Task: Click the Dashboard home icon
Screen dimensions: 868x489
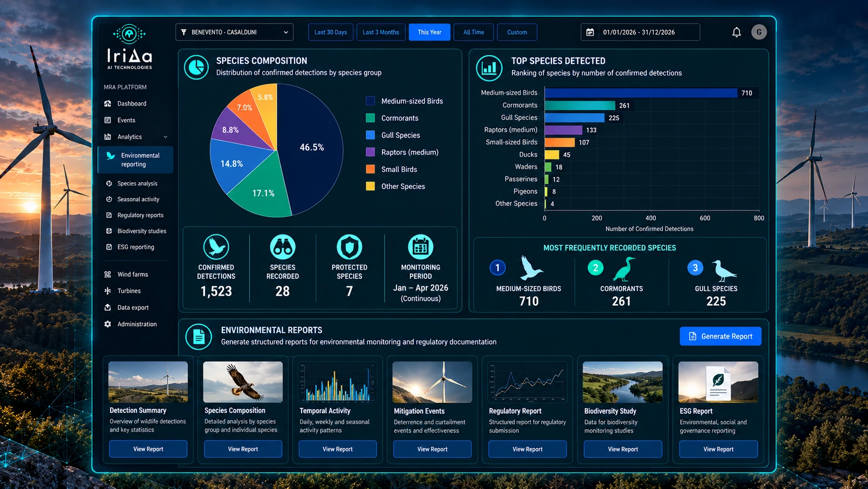Action: [108, 103]
